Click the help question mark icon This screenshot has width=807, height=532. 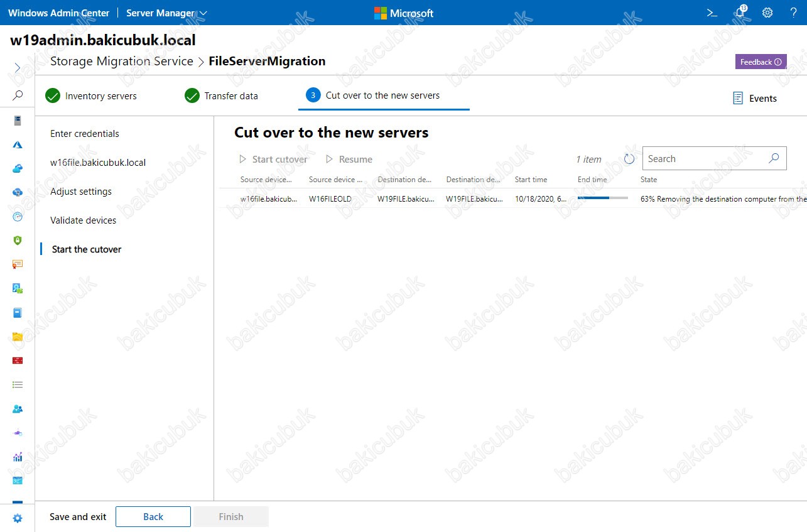coord(793,13)
